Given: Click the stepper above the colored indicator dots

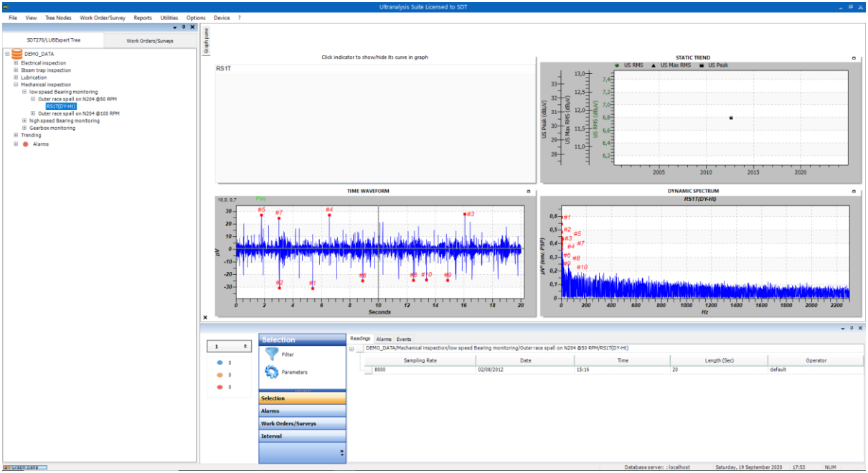Looking at the screenshot, I should 229,346.
